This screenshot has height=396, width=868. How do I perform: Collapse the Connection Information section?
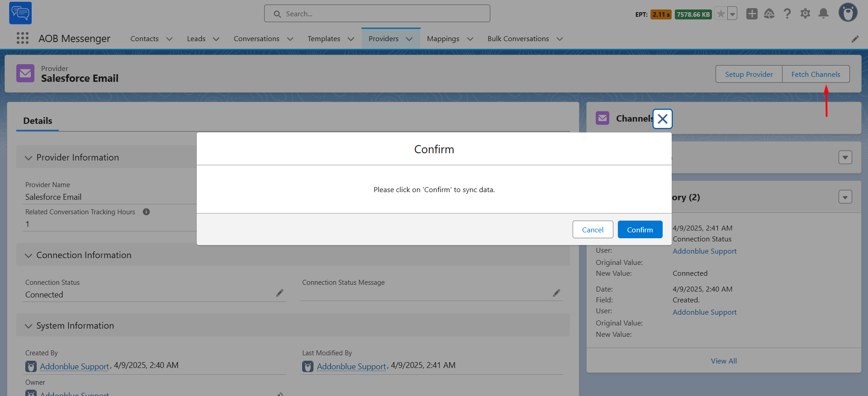click(28, 255)
